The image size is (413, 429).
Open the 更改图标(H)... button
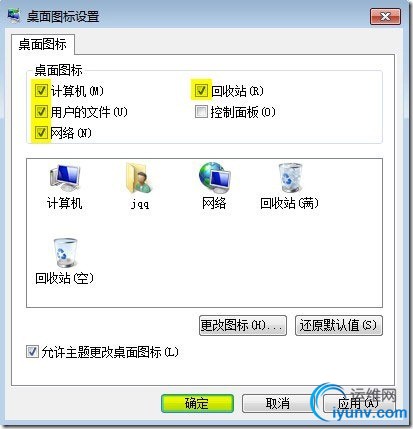(x=243, y=325)
